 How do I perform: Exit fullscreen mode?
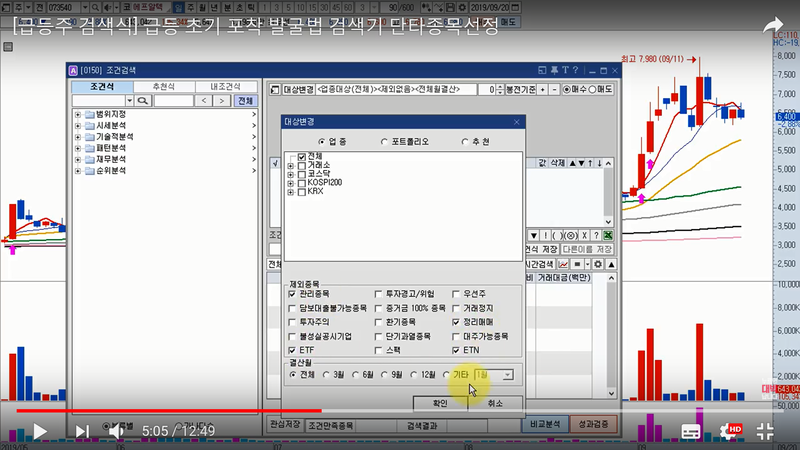(765, 432)
